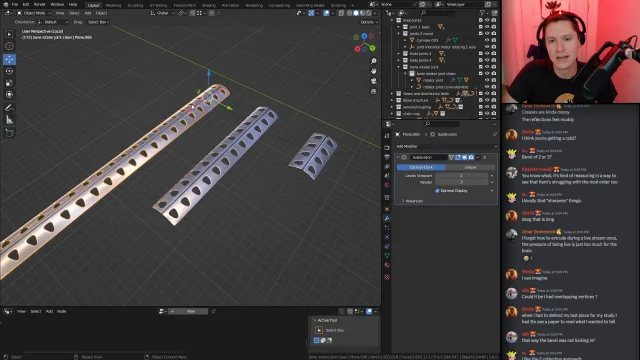This screenshot has width=640, height=360.
Task: Expand the Advanced section of Subdivision
Action: click(413, 201)
